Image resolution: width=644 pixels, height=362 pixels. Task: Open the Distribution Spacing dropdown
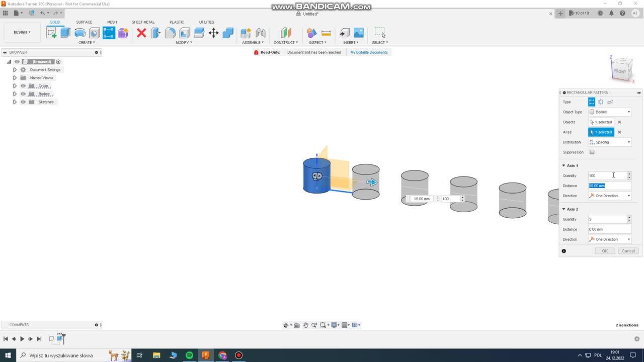click(610, 142)
